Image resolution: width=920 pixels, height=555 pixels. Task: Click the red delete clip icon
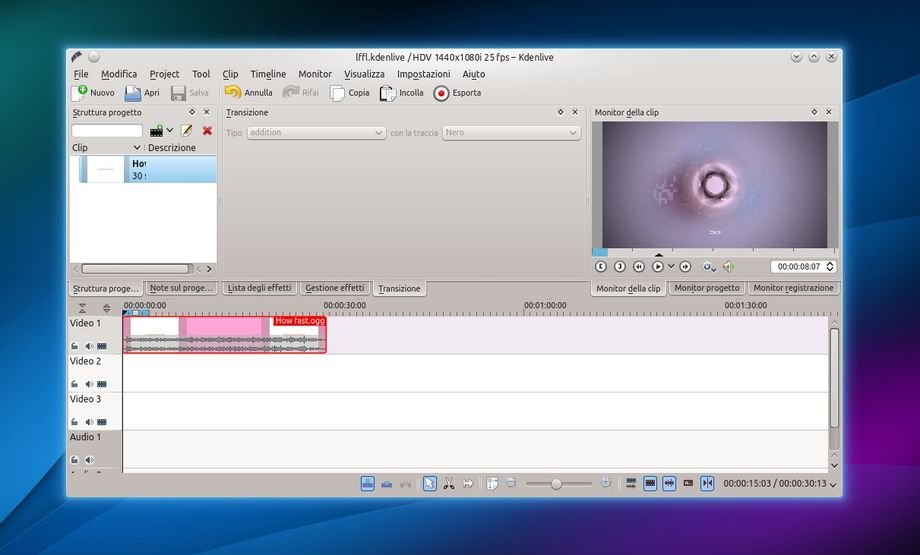point(207,131)
